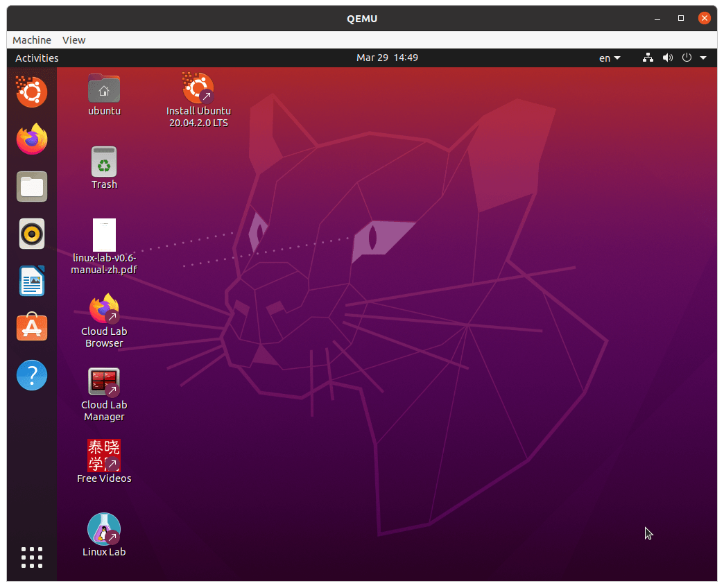Viewport: 724px width, 588px height.
Task: Open the View menu
Action: (74, 40)
